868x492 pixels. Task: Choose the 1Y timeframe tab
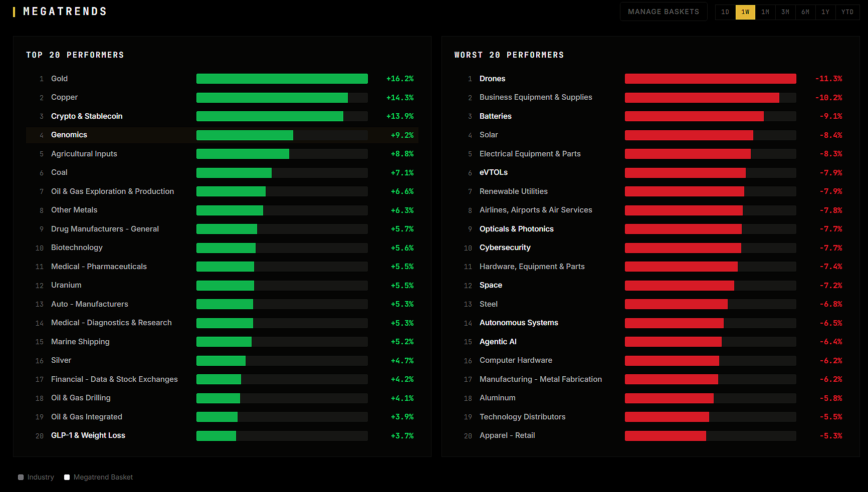[825, 12]
